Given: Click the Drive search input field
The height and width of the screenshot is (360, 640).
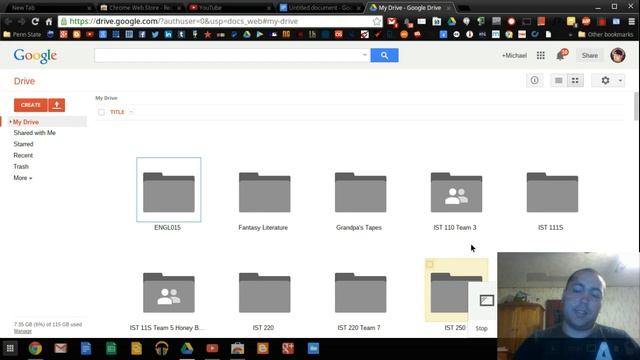Looking at the screenshot, I should (x=232, y=55).
